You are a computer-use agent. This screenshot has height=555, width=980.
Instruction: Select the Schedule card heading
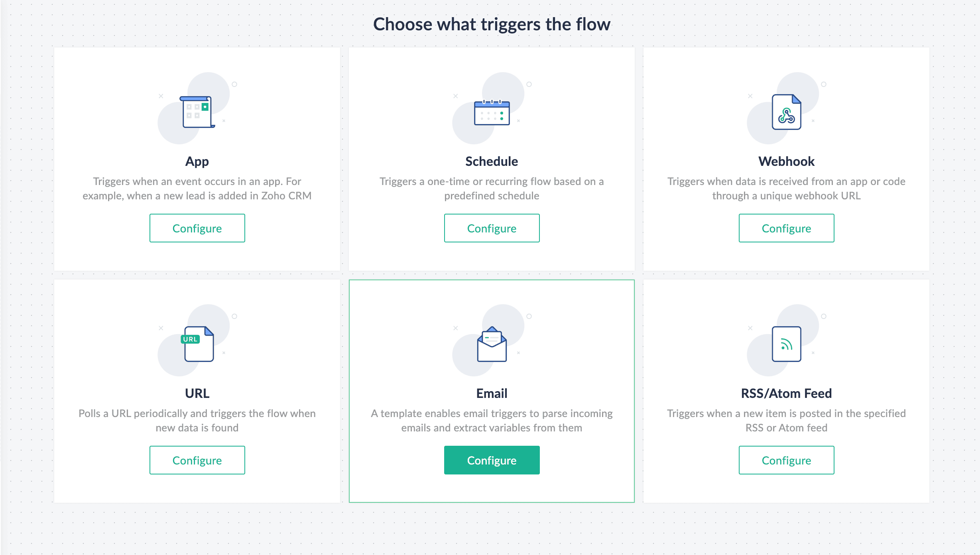(x=492, y=161)
